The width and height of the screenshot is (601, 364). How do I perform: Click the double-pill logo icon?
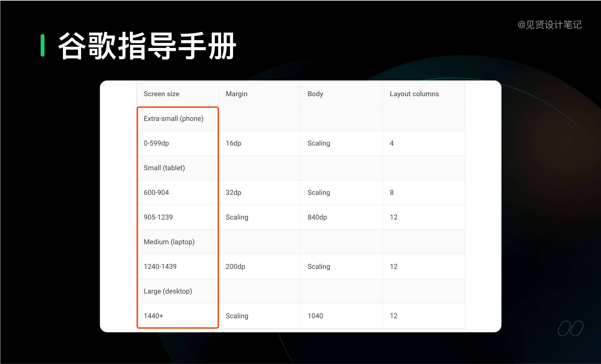(570, 328)
